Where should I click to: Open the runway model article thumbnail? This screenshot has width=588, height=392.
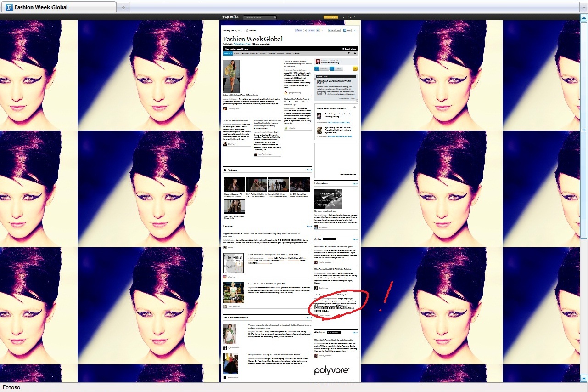[231, 76]
